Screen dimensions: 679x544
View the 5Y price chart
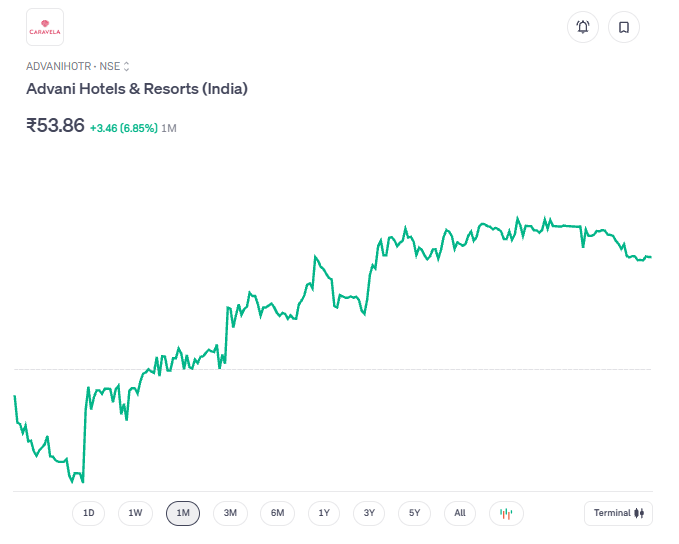coord(415,513)
